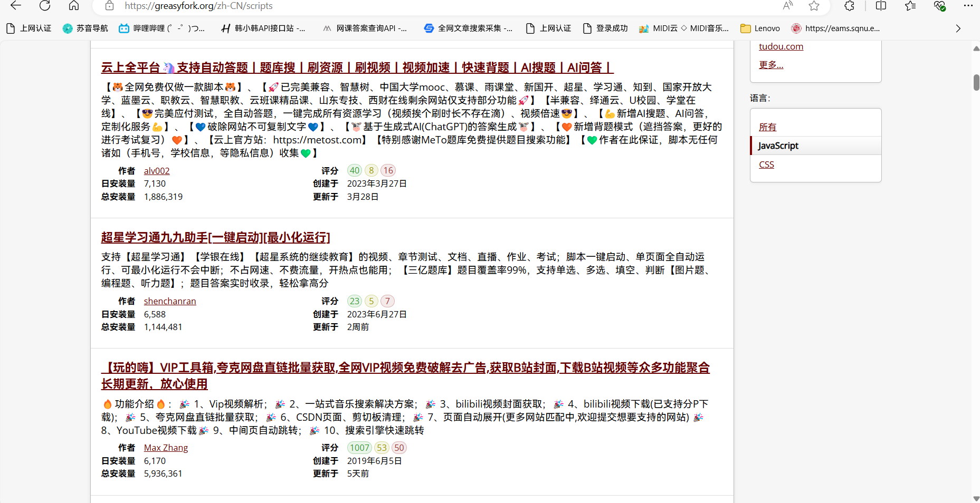The image size is (980, 503).
Task: Select JavaScript language filter
Action: click(x=778, y=146)
